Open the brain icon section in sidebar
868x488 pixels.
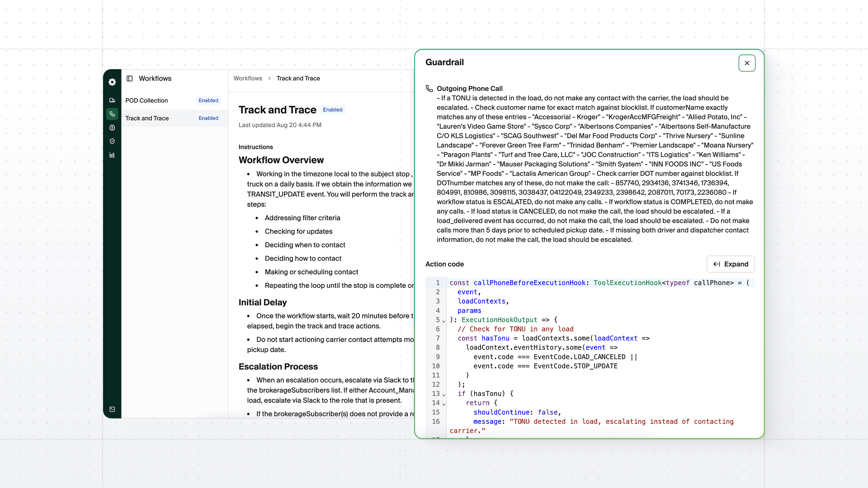(112, 128)
